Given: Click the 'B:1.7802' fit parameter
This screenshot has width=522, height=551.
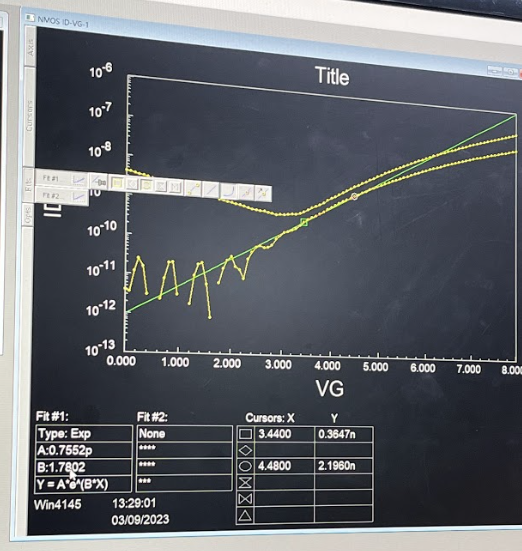Looking at the screenshot, I should 61,467.
